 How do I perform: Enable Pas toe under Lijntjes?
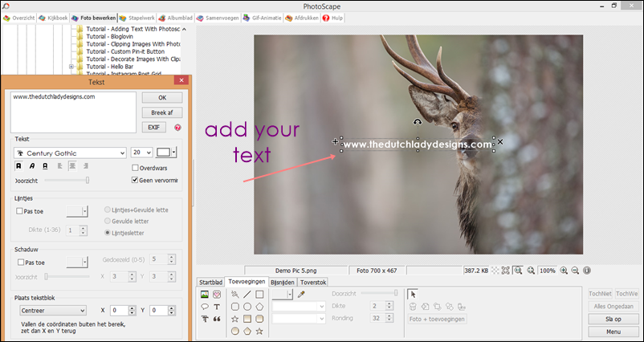tap(19, 211)
